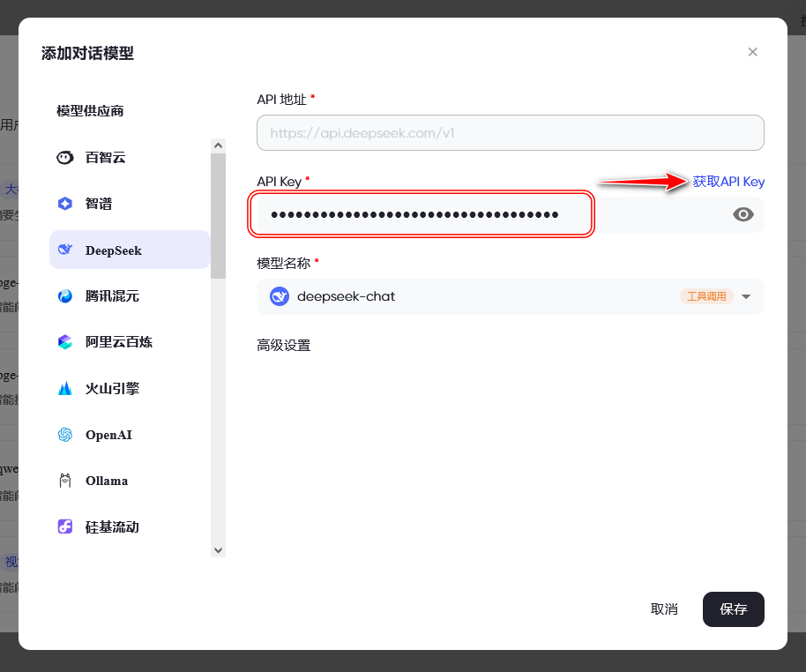Click the 硅基流动 provider icon
The height and width of the screenshot is (672, 806).
[64, 526]
